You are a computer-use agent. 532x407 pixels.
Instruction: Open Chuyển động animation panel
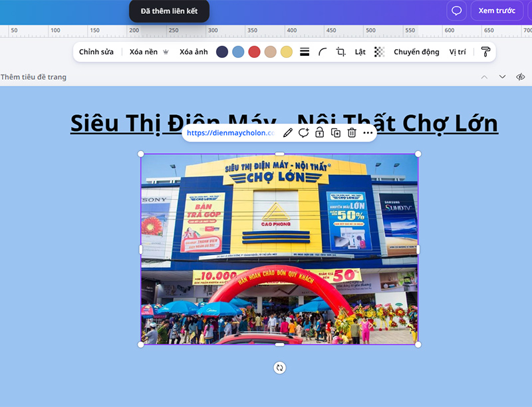pyautogui.click(x=416, y=52)
